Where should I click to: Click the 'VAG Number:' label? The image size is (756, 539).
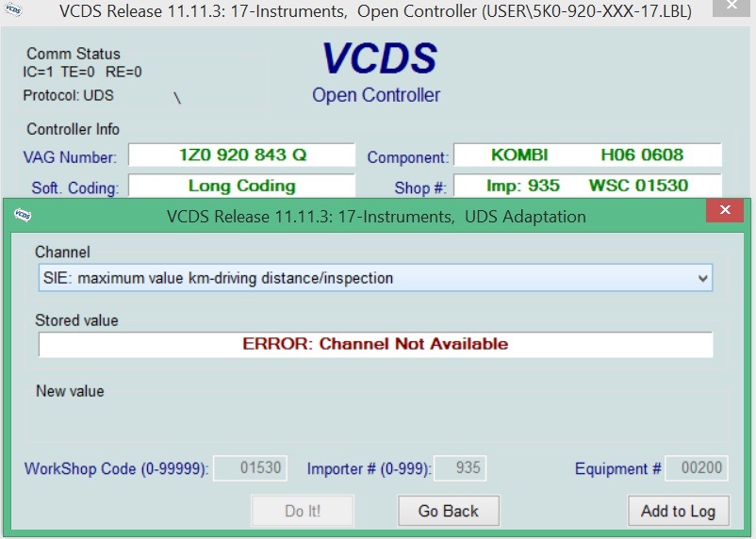click(70, 157)
